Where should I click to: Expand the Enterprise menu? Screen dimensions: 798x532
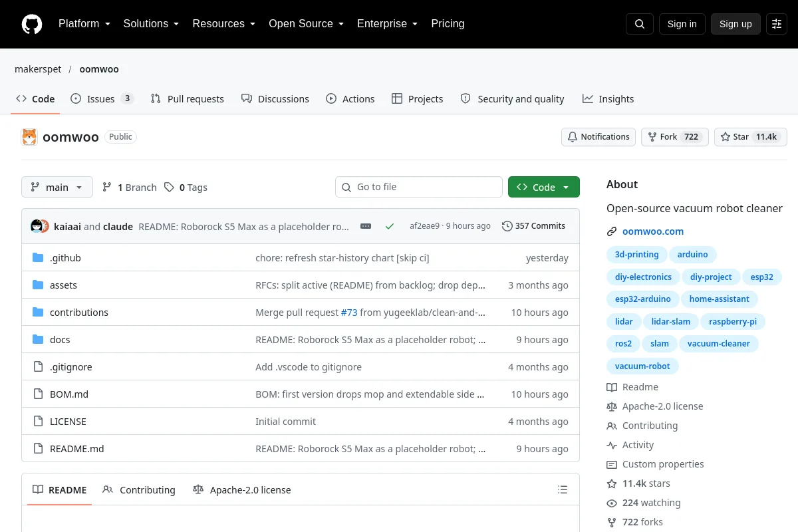tap(388, 24)
